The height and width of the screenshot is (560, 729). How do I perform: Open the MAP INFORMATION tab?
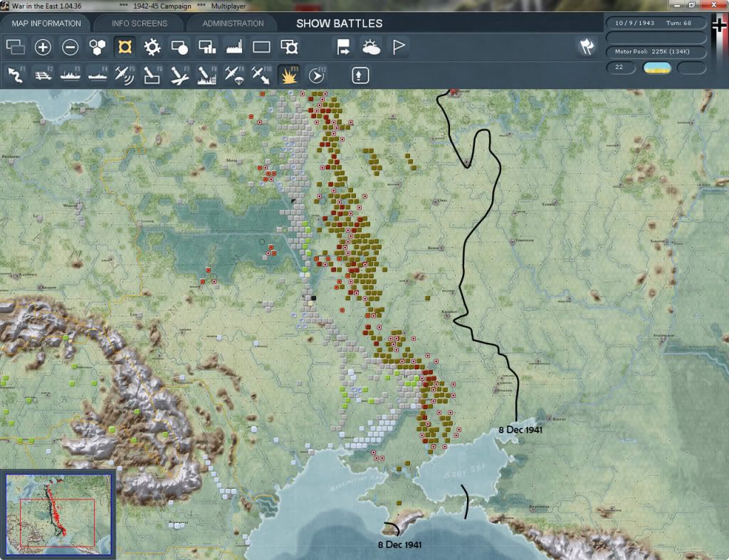[x=46, y=23]
